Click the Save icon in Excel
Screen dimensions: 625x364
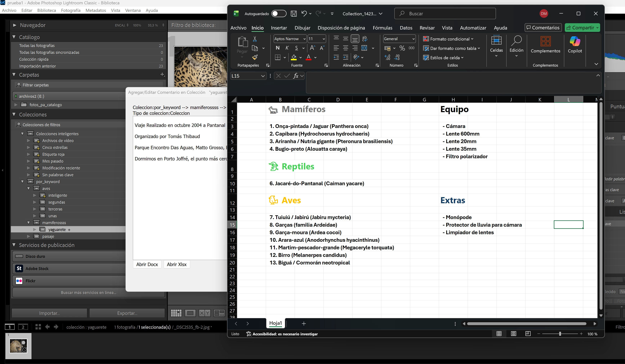pos(294,14)
